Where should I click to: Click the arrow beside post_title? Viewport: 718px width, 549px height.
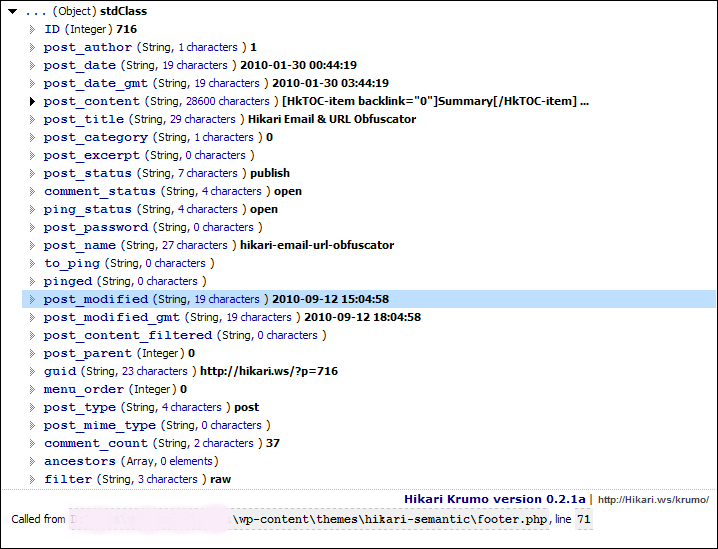point(32,120)
